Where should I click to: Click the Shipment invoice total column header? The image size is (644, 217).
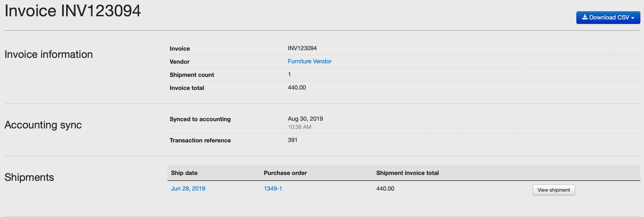408,173
